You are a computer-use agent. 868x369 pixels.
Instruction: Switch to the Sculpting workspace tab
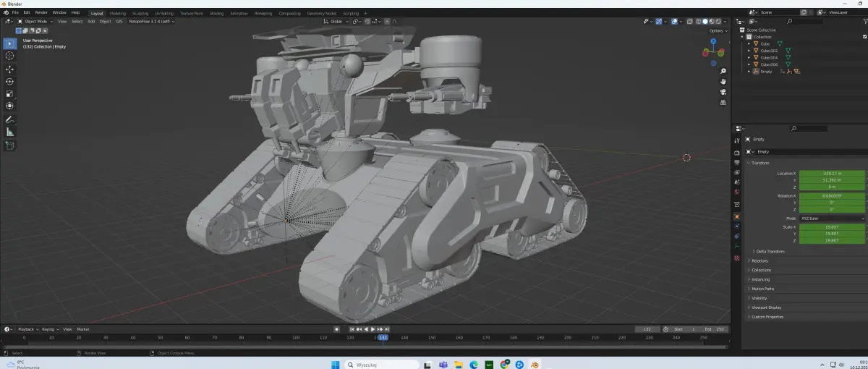pyautogui.click(x=140, y=13)
